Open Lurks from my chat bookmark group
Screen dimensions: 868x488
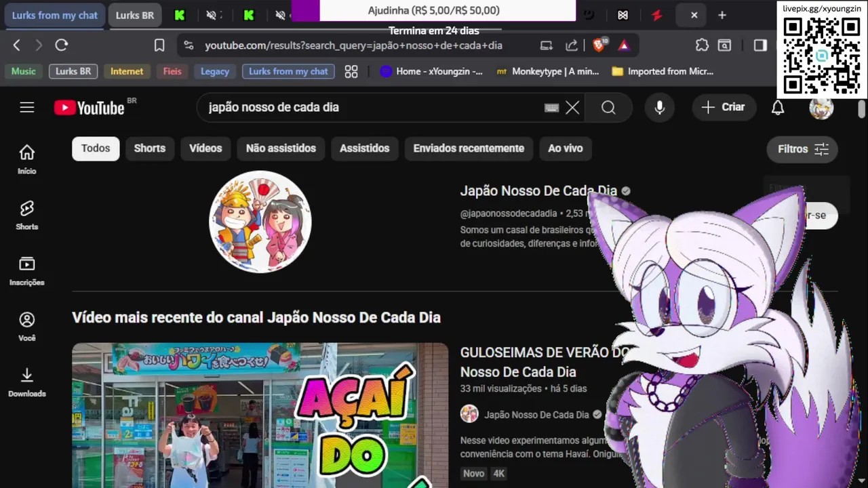288,71
